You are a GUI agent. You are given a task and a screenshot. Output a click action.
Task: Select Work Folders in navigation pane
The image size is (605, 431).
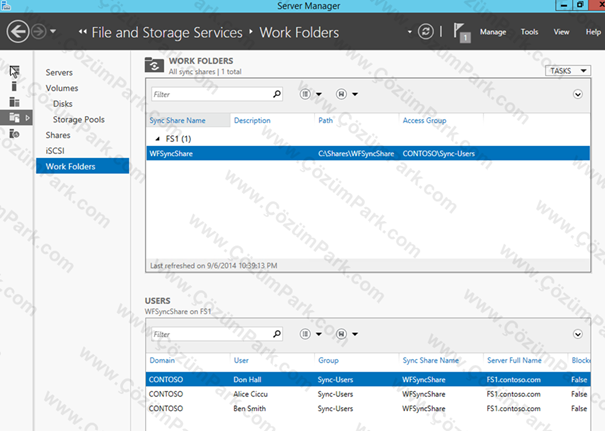(83, 166)
